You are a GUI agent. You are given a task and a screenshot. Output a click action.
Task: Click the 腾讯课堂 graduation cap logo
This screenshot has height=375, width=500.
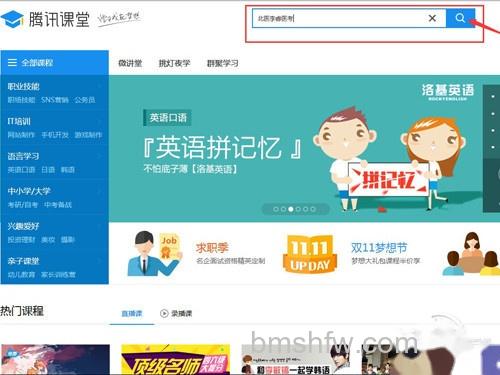coord(12,19)
